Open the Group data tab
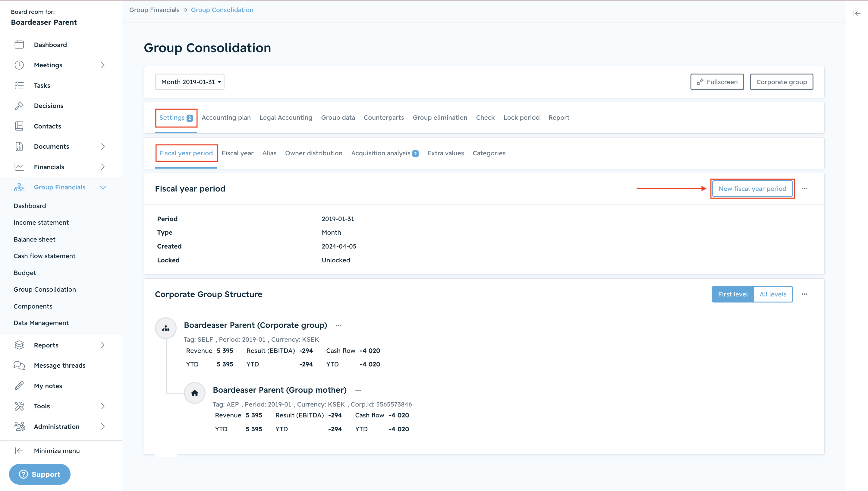The width and height of the screenshot is (868, 491). (338, 118)
